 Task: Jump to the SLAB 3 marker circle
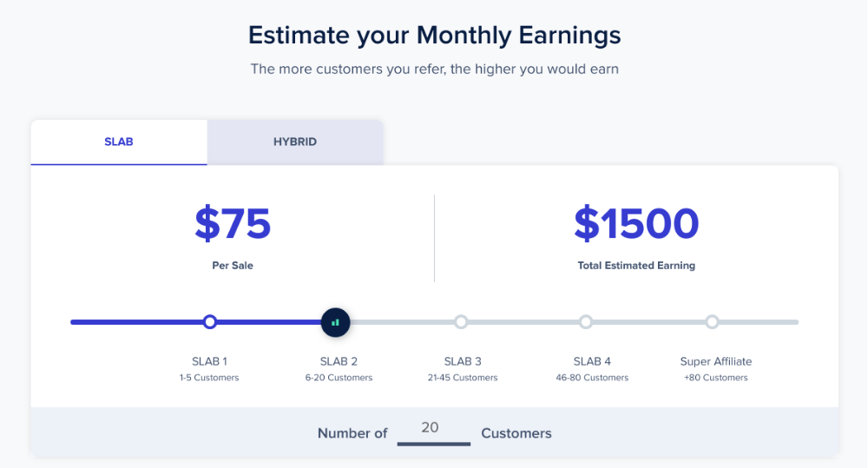pyautogui.click(x=461, y=322)
